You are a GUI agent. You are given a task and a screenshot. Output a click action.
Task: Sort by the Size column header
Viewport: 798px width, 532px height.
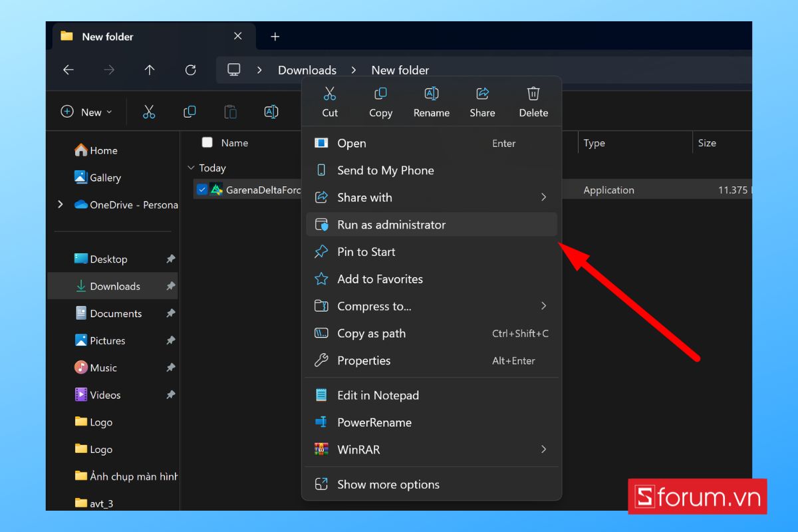pyautogui.click(x=707, y=143)
